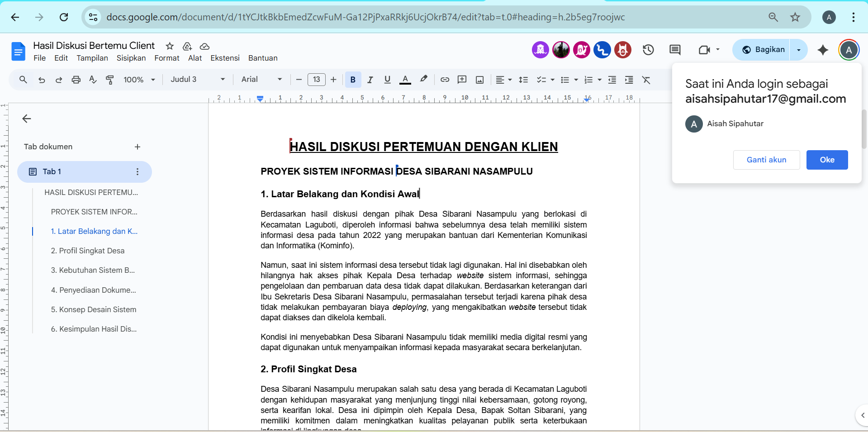Run spelling and grammar check
868x432 pixels.
point(93,80)
